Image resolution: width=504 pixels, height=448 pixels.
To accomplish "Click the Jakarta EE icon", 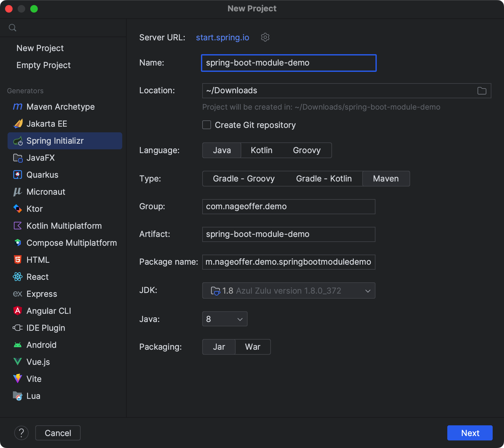I will [18, 124].
